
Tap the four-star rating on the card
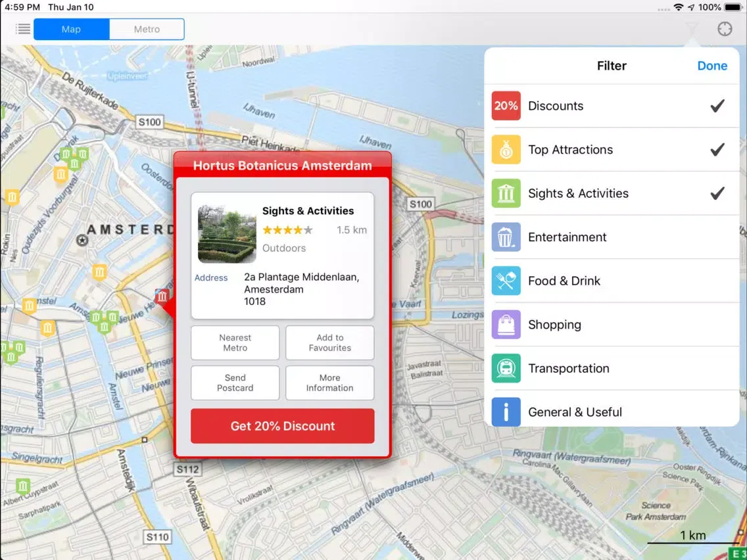coord(287,231)
